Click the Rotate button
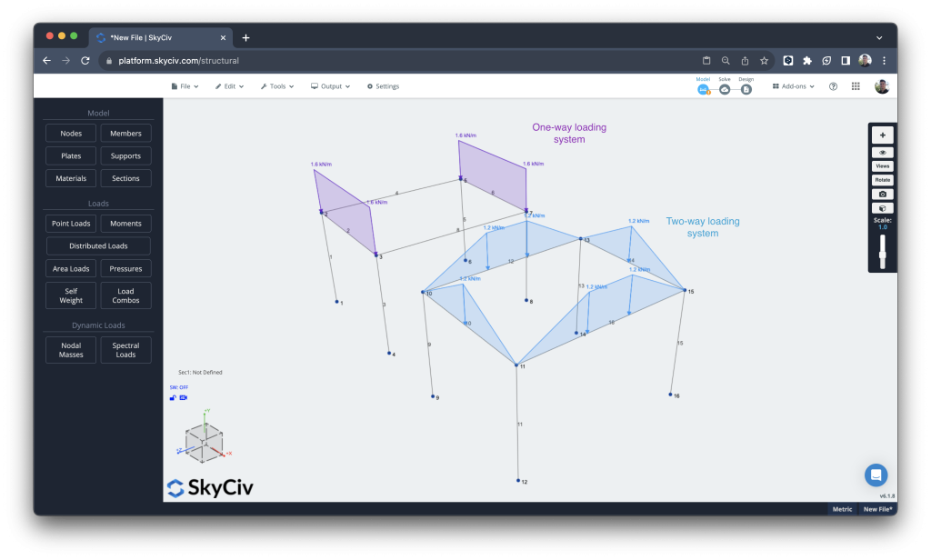The width and height of the screenshot is (931, 560). pos(882,180)
